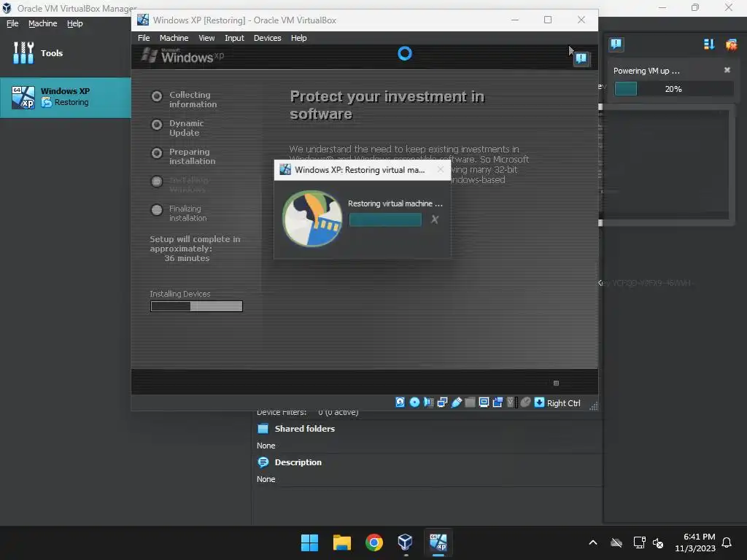
Task: Click network icon in system tray
Action: pyautogui.click(x=639, y=542)
